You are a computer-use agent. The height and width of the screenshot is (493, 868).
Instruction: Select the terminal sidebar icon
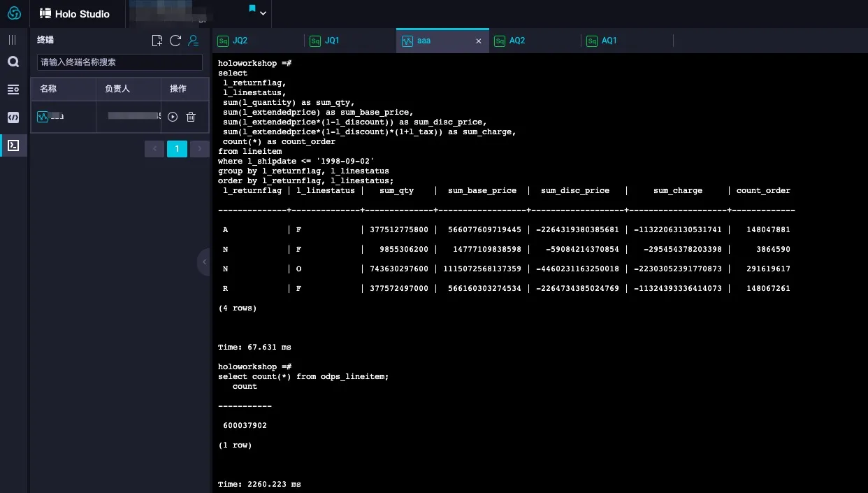[13, 145]
